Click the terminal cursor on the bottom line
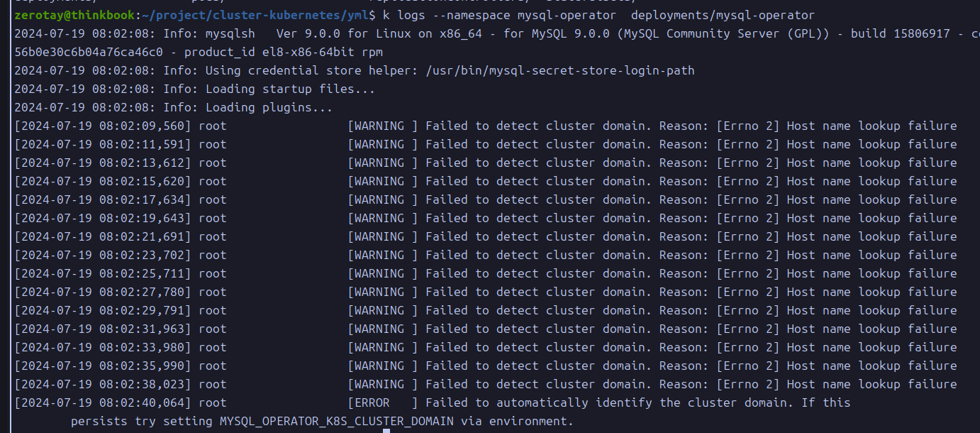This screenshot has height=433, width=980. tap(386, 429)
